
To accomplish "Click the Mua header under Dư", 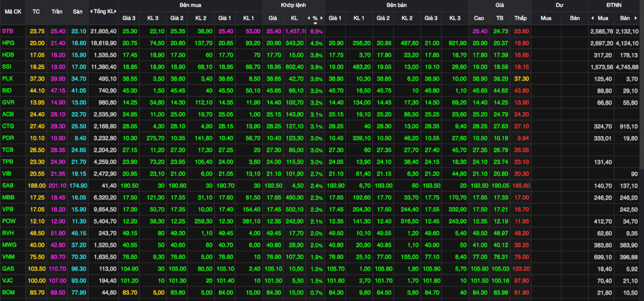I will [546, 18].
